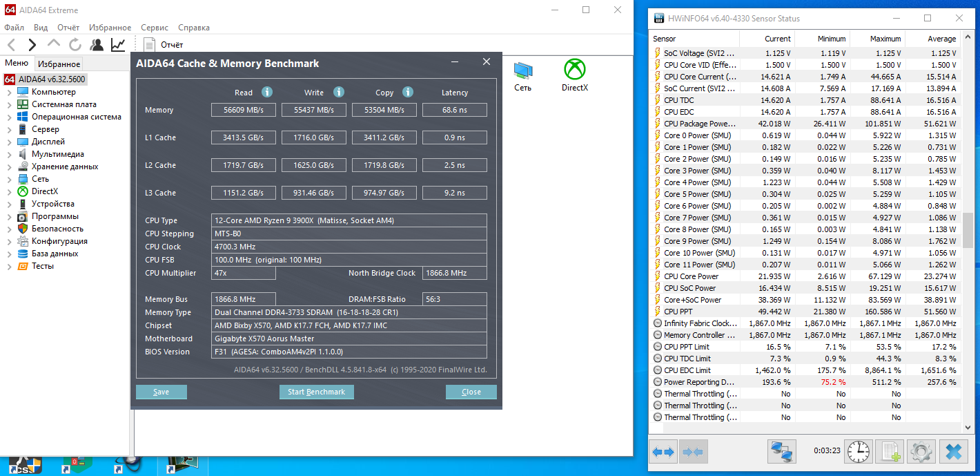The image size is (980, 476).
Task: Click Memory Latency value 68.6 ns
Action: point(455,110)
